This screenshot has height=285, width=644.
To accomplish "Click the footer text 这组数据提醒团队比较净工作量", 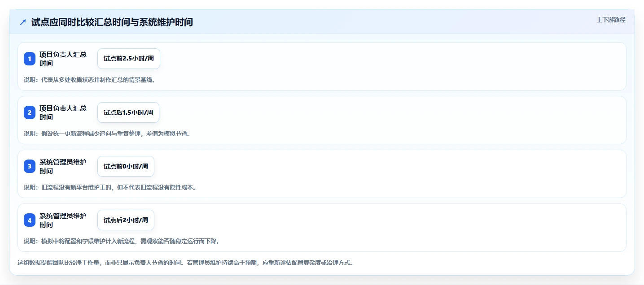I will (185, 263).
